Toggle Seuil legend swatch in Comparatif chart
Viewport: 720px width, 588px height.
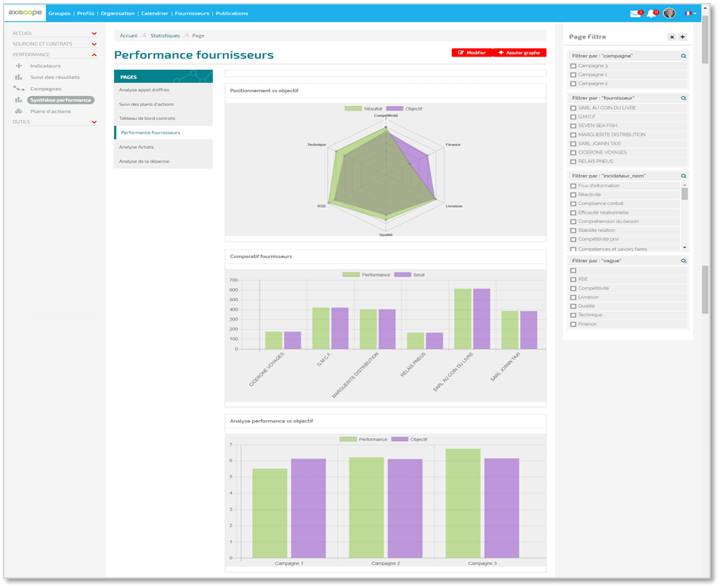click(403, 275)
